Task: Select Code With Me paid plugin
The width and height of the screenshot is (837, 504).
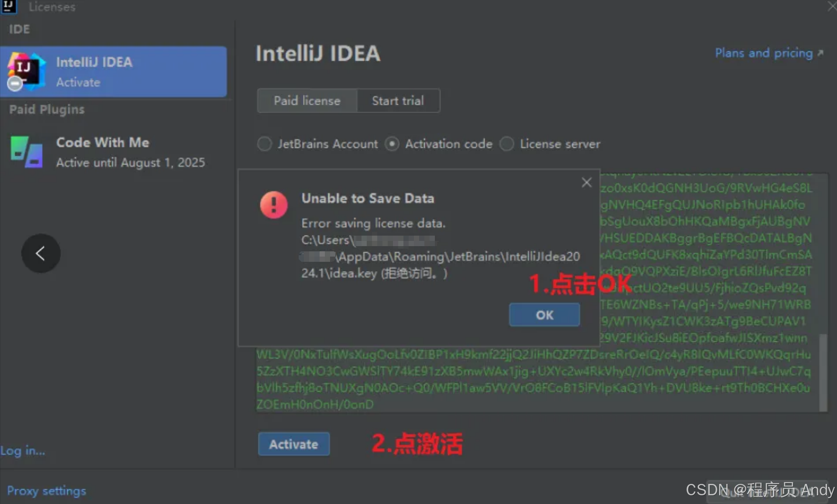Action: coord(114,152)
